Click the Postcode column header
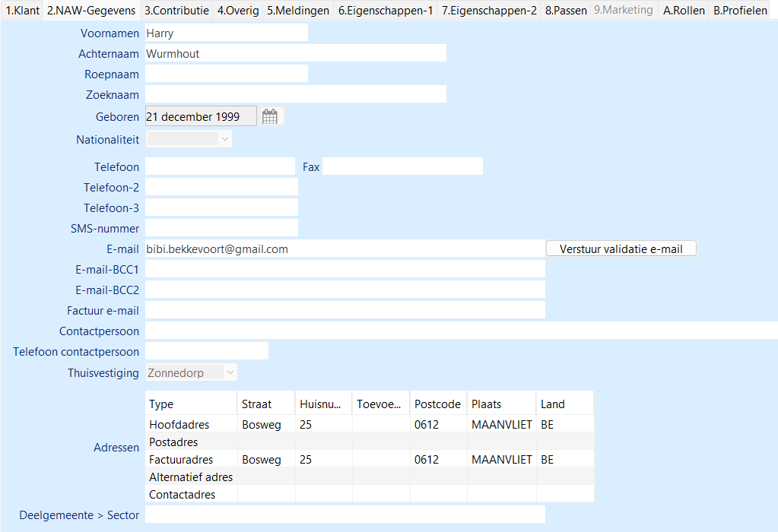The image size is (778, 532). [437, 404]
